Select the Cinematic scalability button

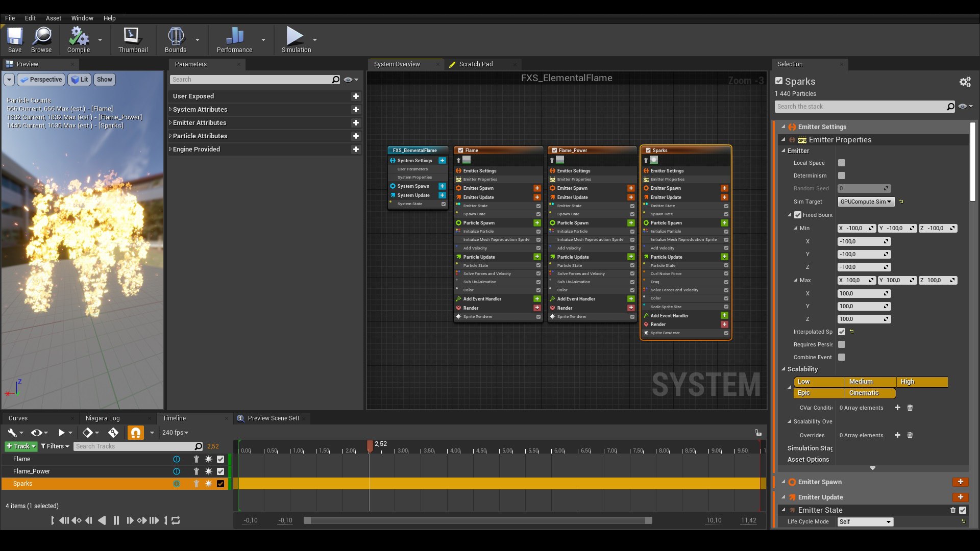pos(870,393)
